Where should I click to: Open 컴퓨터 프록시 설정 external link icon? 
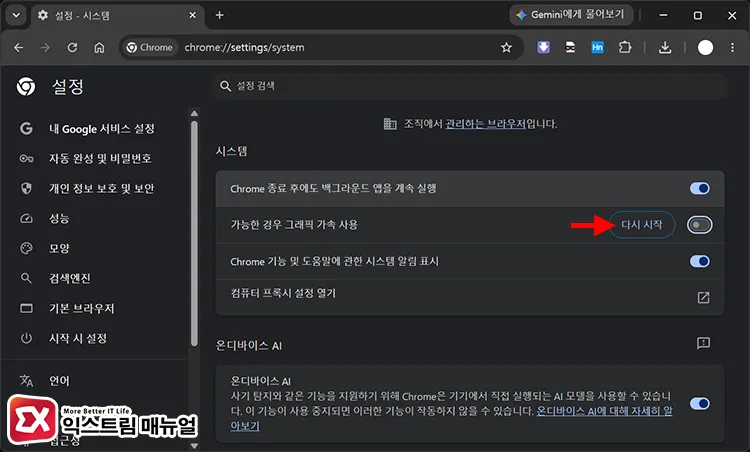click(703, 298)
